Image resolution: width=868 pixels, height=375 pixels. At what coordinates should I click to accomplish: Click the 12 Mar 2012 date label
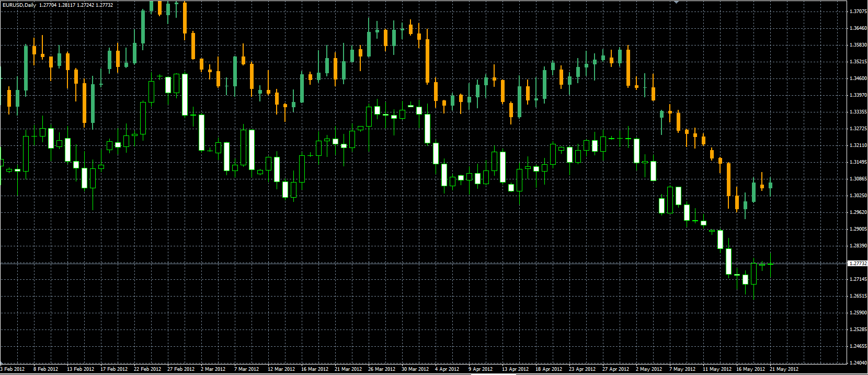point(281,369)
